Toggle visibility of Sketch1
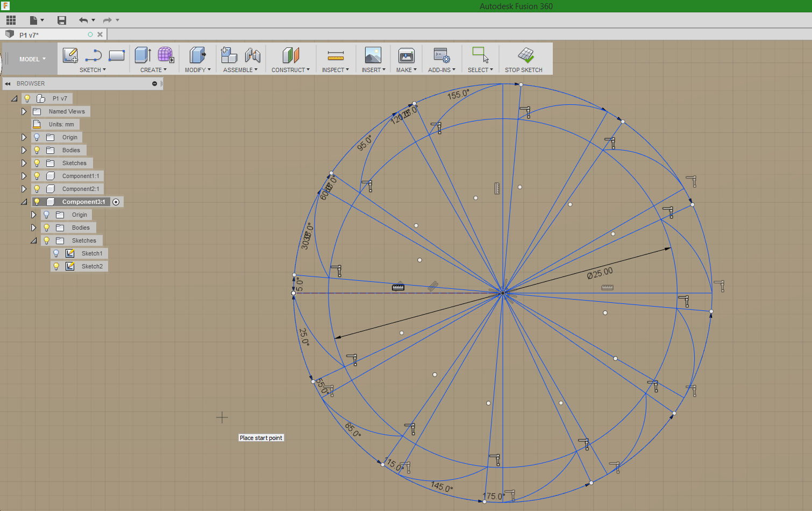Screen dimensions: 812x511 pyautogui.click(x=56, y=253)
